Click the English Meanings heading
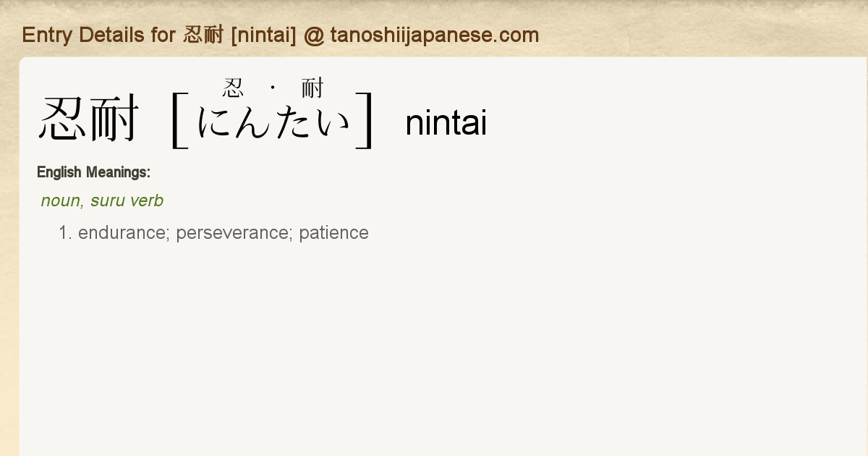Viewport: 868px width, 456px height. coord(93,172)
